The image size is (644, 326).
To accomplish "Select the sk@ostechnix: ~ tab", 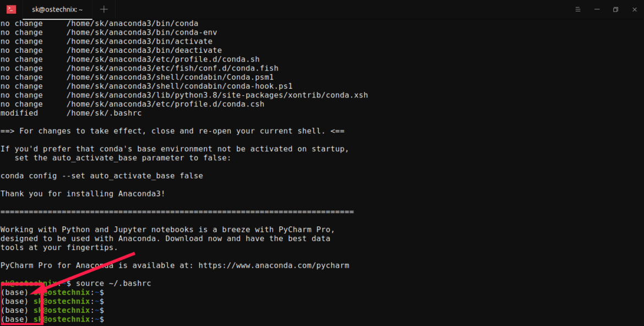I will (x=57, y=9).
